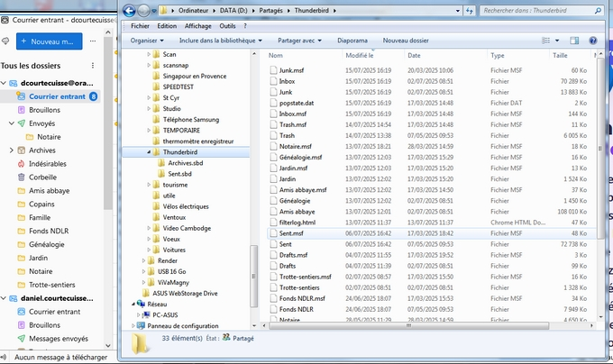Select filterlog.html file in the list

(x=297, y=223)
